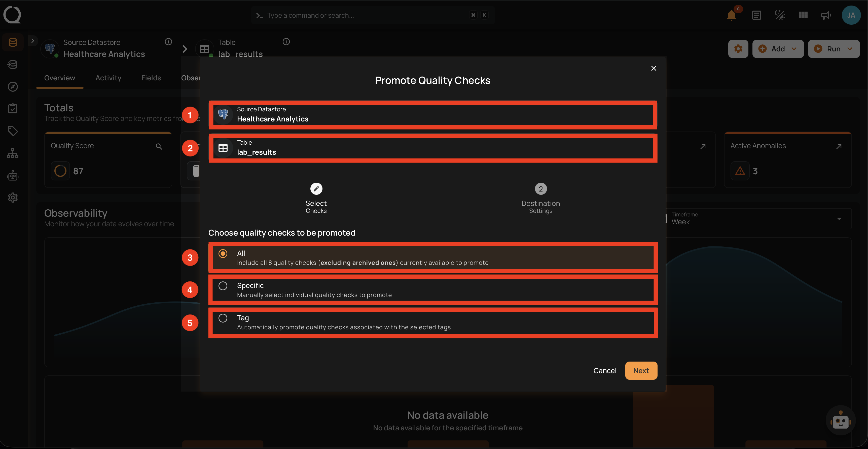Switch to the Activity tab
The height and width of the screenshot is (449, 868).
[x=109, y=78]
